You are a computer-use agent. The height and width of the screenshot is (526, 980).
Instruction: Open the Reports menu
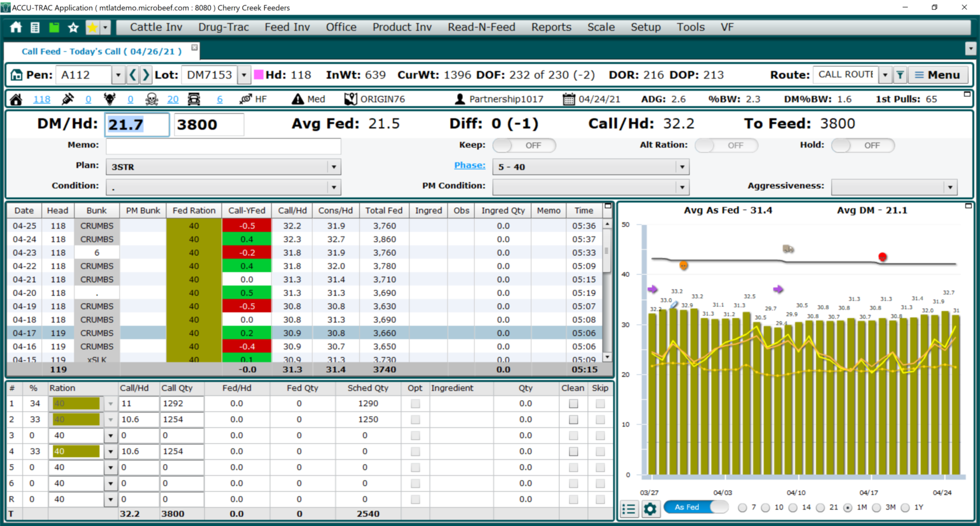[551, 27]
